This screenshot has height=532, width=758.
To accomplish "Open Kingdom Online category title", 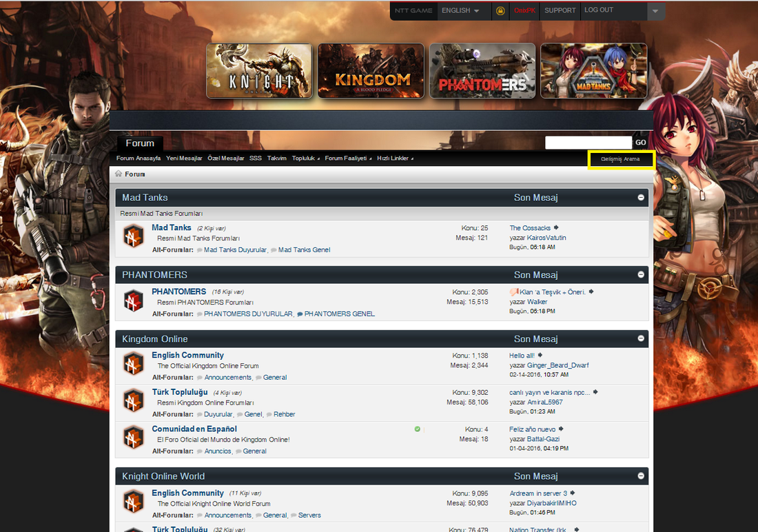I will [x=154, y=339].
